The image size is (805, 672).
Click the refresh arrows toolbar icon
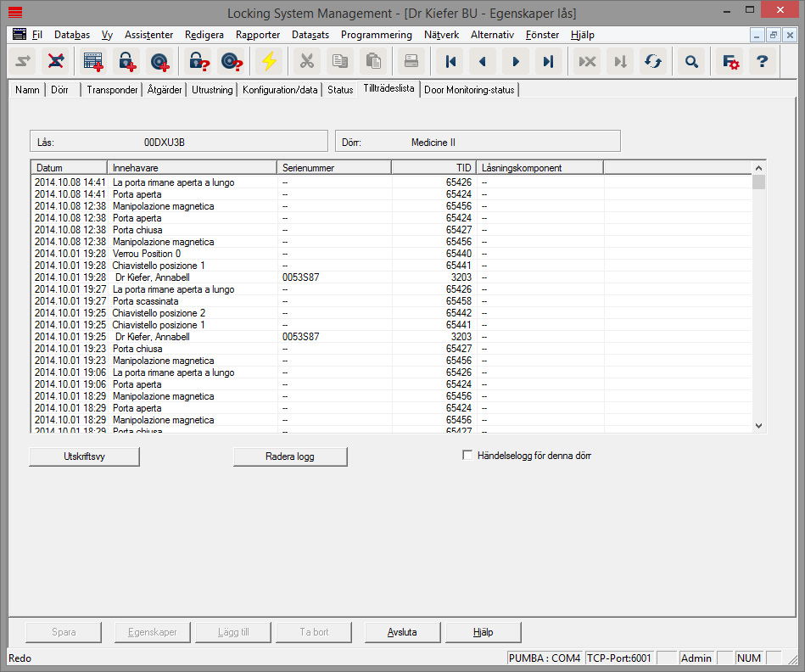pyautogui.click(x=652, y=61)
